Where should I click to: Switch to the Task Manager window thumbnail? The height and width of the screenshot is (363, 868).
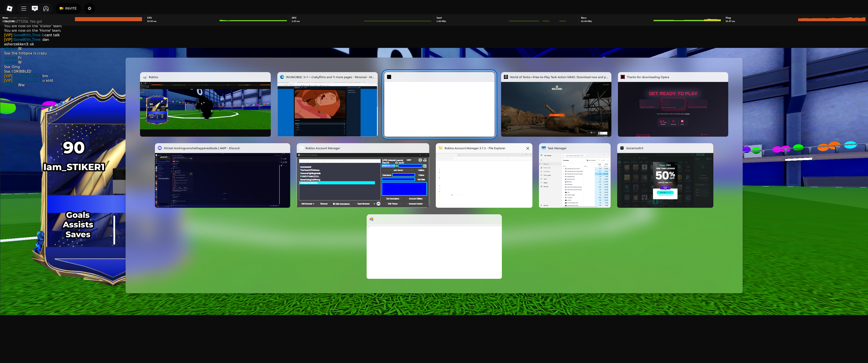574,180
